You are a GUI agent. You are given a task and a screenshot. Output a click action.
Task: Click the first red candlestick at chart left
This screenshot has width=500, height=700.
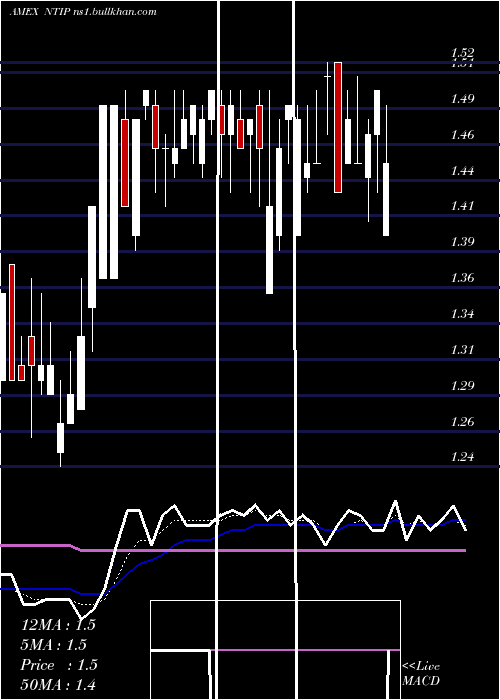[x=12, y=322]
